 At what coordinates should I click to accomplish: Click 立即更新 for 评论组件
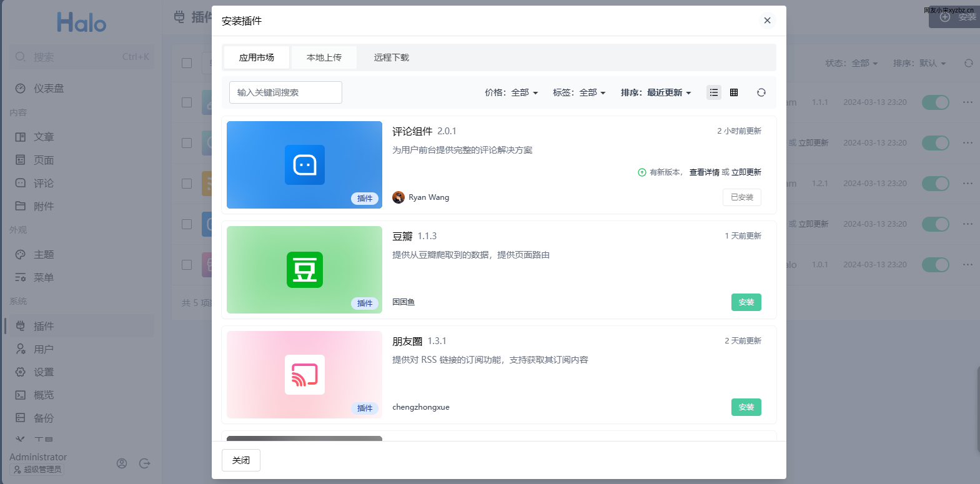746,172
